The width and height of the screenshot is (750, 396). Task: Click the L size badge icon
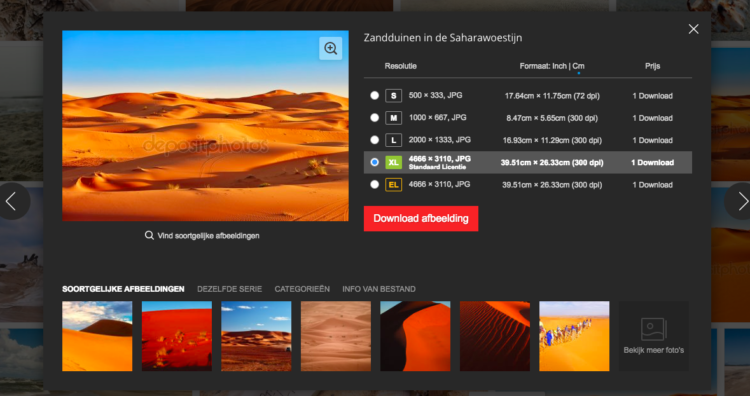tap(393, 140)
